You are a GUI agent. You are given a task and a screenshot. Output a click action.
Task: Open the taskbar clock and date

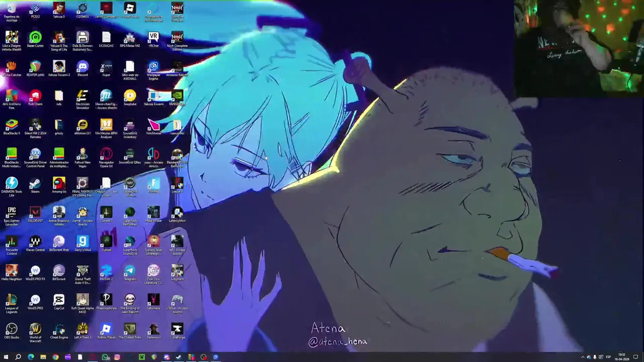tap(621, 357)
